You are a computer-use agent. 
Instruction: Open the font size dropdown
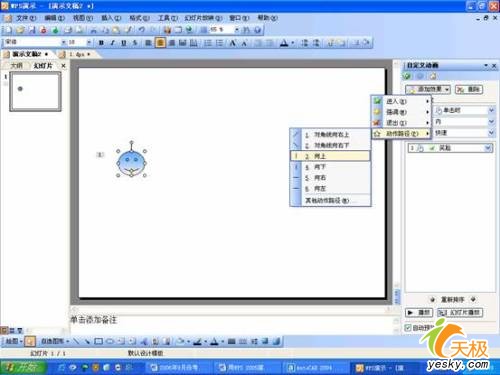[x=89, y=42]
